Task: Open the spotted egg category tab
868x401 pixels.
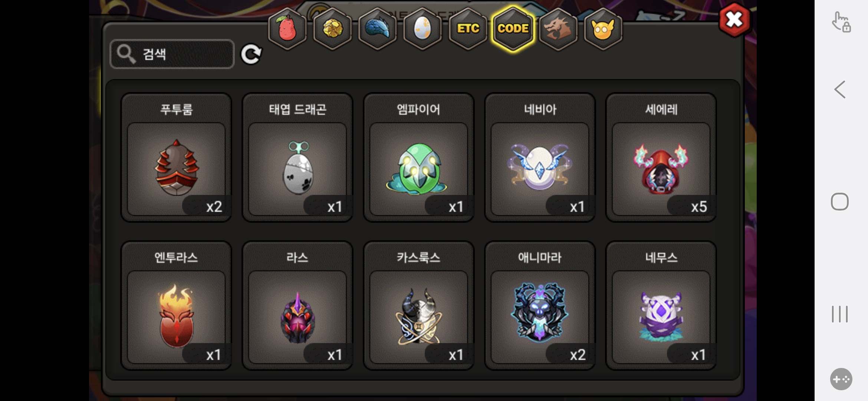Action: [x=423, y=29]
